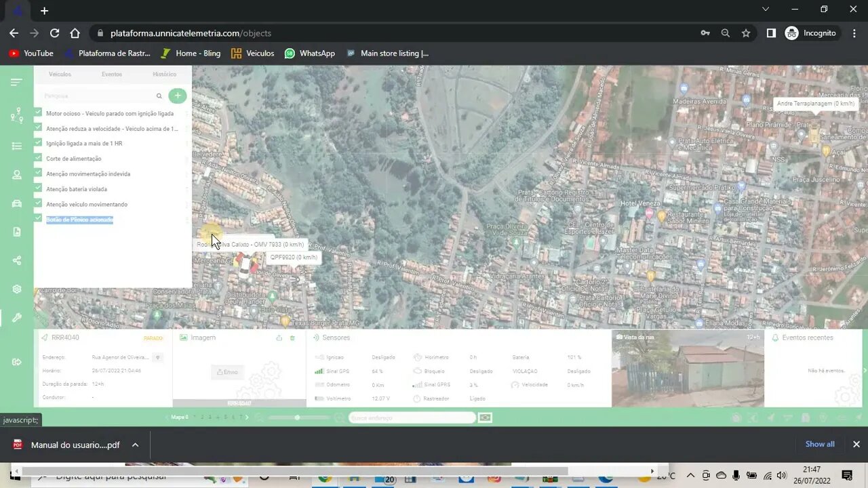Toggle Corte de alimentação checkbox
Screen dimensions: 868x488
pos(38,158)
